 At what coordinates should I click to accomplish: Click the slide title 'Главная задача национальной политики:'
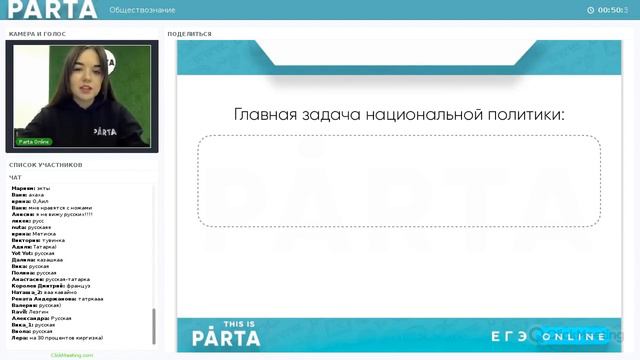(x=399, y=114)
